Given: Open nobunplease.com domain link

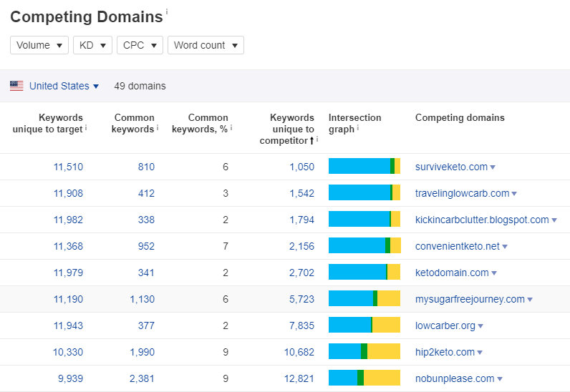Looking at the screenshot, I should [x=455, y=378].
